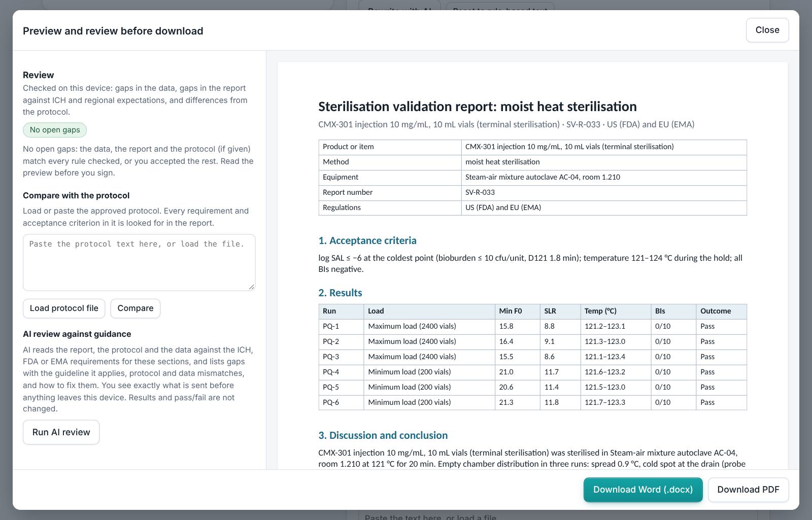This screenshot has height=520, width=812.
Task: Select the PQ-4 run cell
Action: [341, 372]
